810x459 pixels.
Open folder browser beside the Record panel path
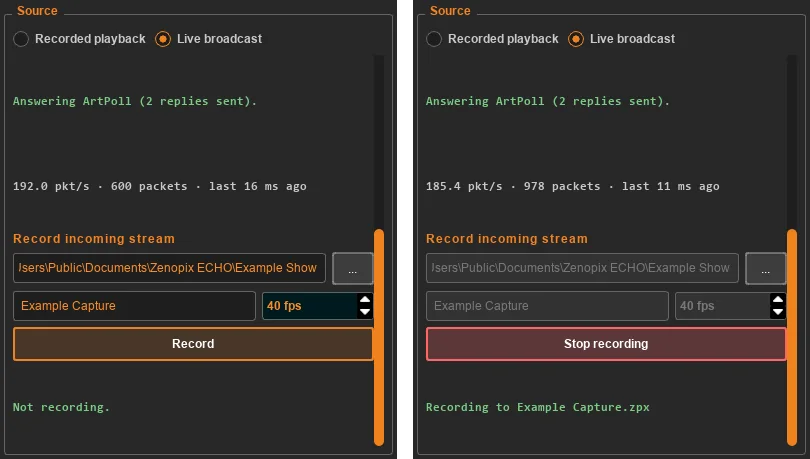pyautogui.click(x=352, y=268)
